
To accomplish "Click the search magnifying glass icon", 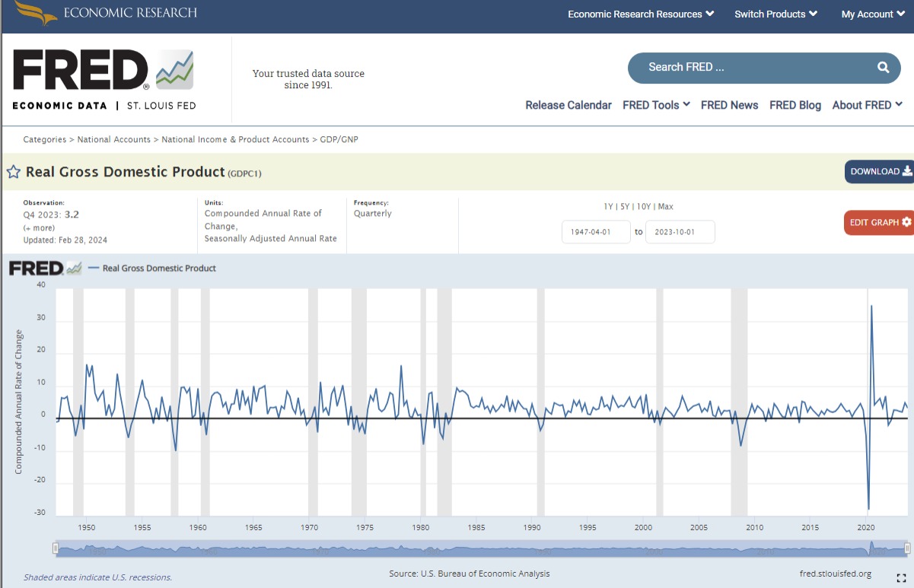I will pyautogui.click(x=883, y=67).
